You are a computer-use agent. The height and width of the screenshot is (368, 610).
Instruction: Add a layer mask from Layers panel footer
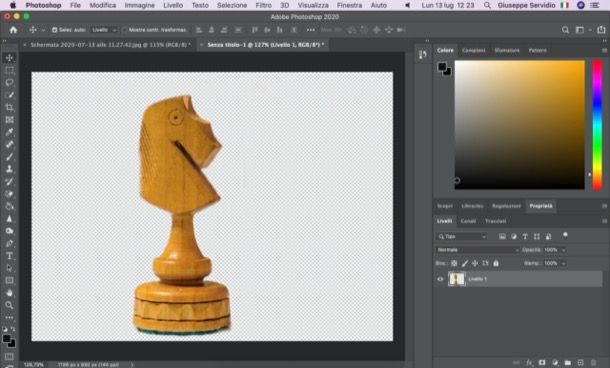point(542,362)
